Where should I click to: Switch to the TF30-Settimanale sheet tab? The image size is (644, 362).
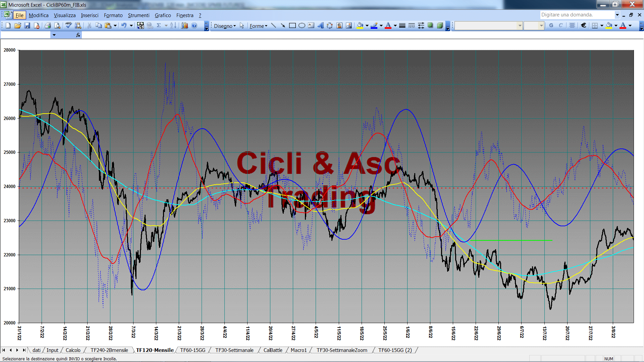[x=234, y=350]
